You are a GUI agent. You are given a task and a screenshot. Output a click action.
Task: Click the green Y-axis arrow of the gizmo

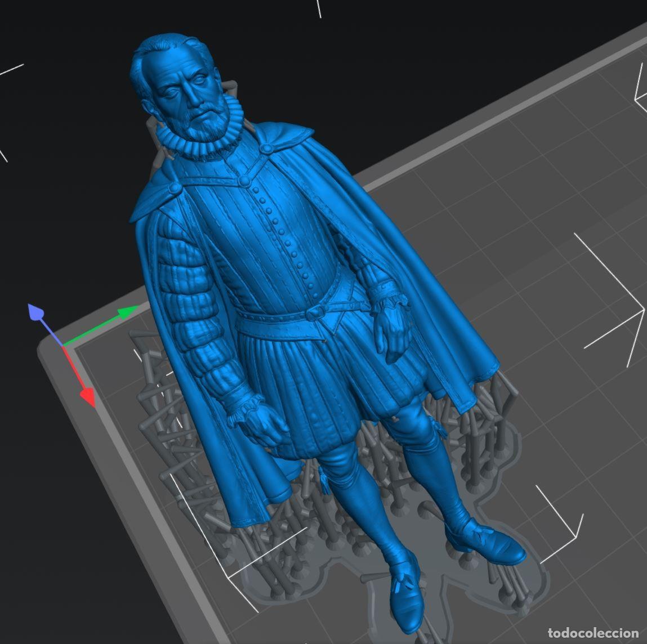pyautogui.click(x=127, y=313)
